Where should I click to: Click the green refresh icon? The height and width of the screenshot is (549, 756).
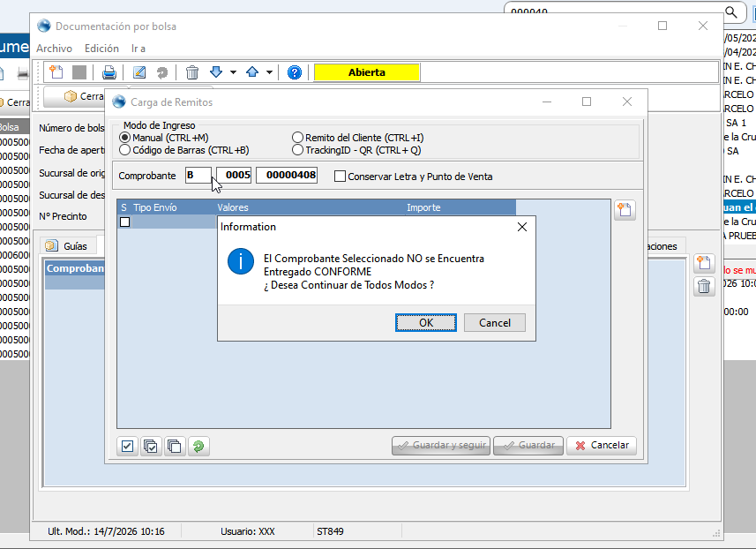click(198, 447)
